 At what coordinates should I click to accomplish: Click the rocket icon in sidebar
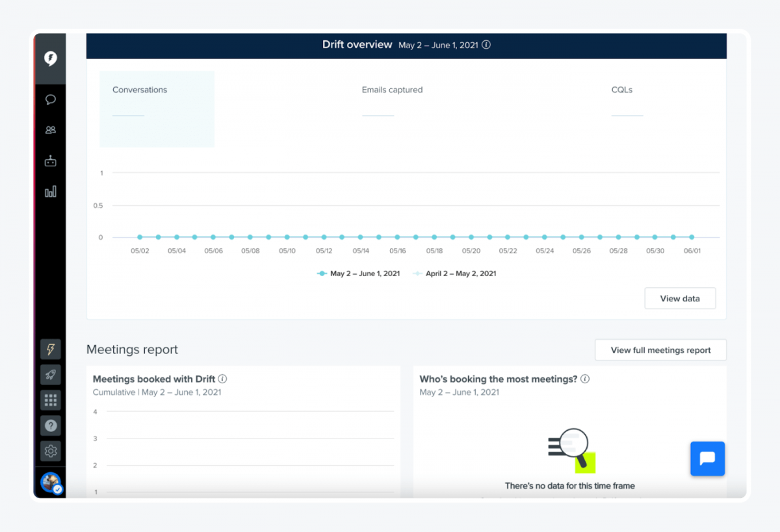click(51, 375)
